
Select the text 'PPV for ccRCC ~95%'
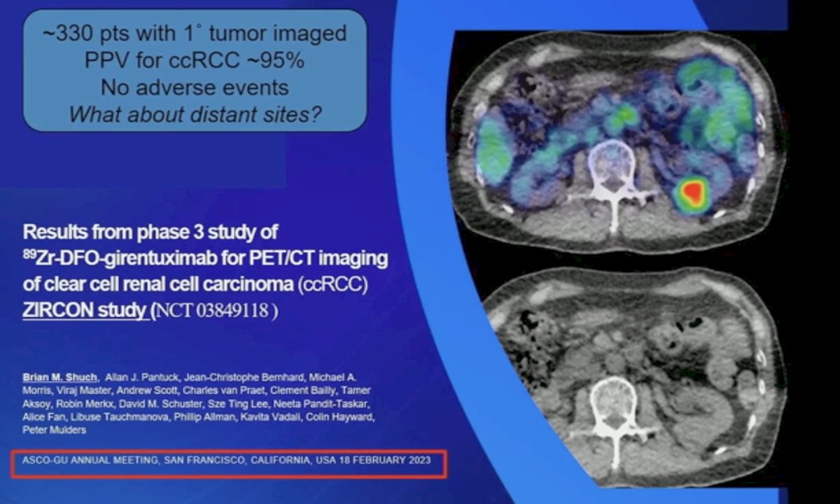[195, 60]
